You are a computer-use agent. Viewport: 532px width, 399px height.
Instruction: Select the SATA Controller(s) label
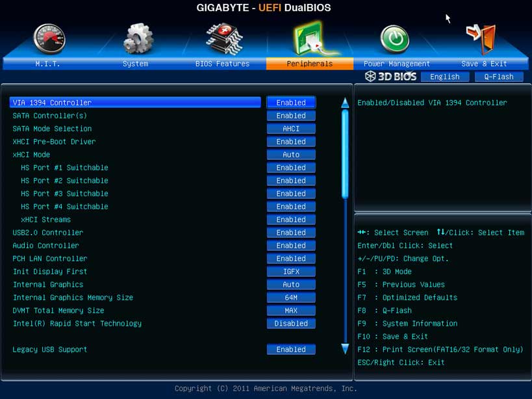[x=50, y=116]
